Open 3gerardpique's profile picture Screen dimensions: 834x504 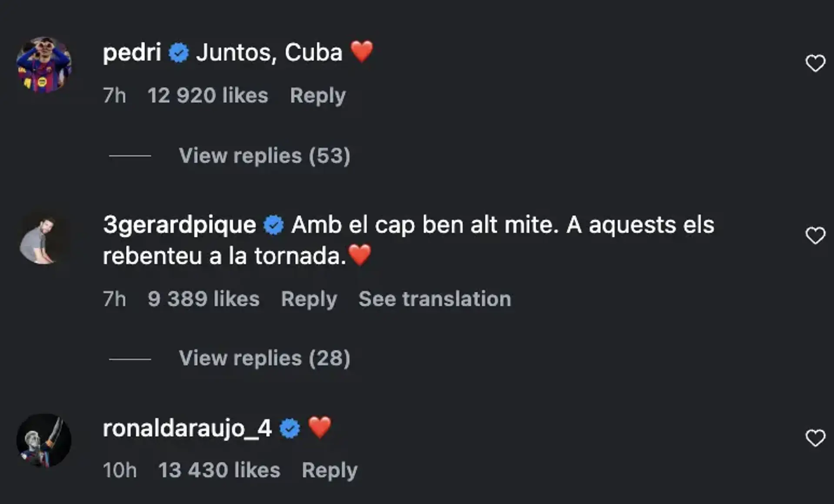(x=43, y=239)
